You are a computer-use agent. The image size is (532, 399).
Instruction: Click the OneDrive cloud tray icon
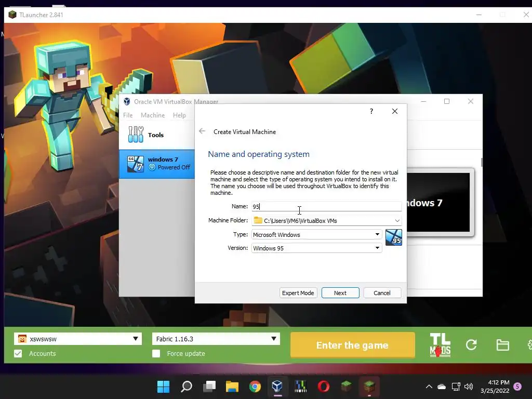[442, 387]
